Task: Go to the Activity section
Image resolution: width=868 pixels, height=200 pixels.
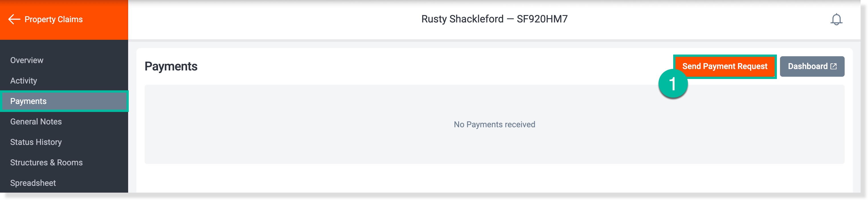Action: [24, 81]
